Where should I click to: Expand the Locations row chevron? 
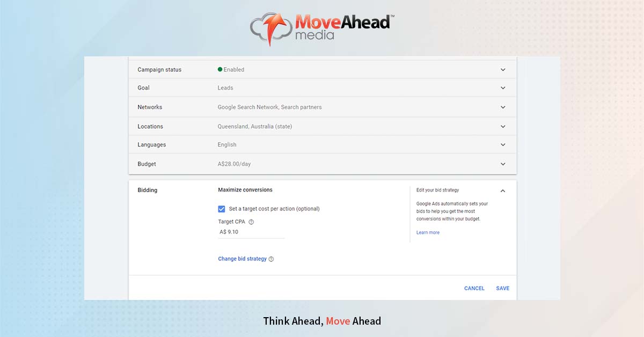503,127
